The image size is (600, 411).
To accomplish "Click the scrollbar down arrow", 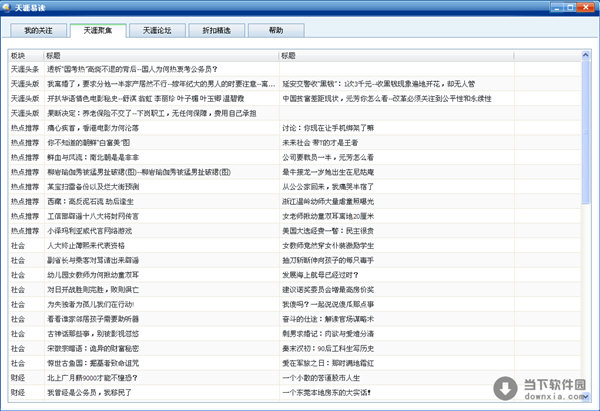I will click(x=585, y=396).
